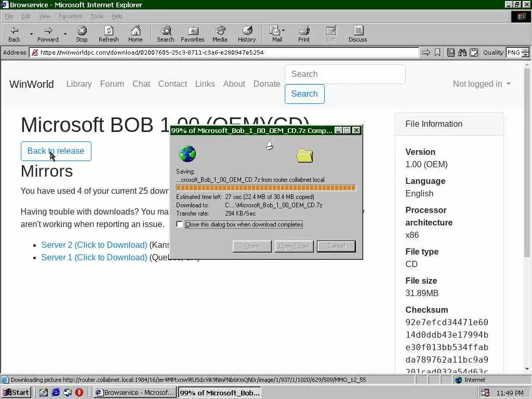This screenshot has width=532, height=399.
Task: Click the Server 1 download link
Action: (x=94, y=258)
